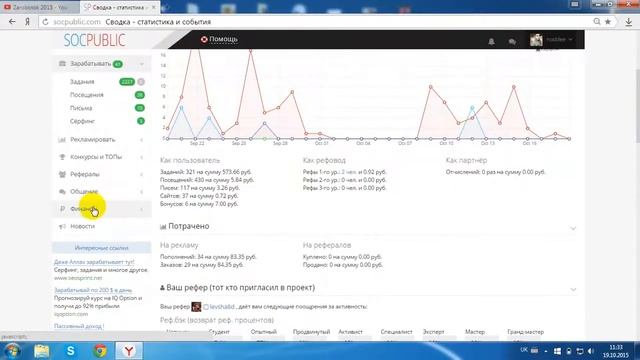This screenshot has width=640, height=360.
Task: Click the page vertical scrollbar
Action: (637, 106)
